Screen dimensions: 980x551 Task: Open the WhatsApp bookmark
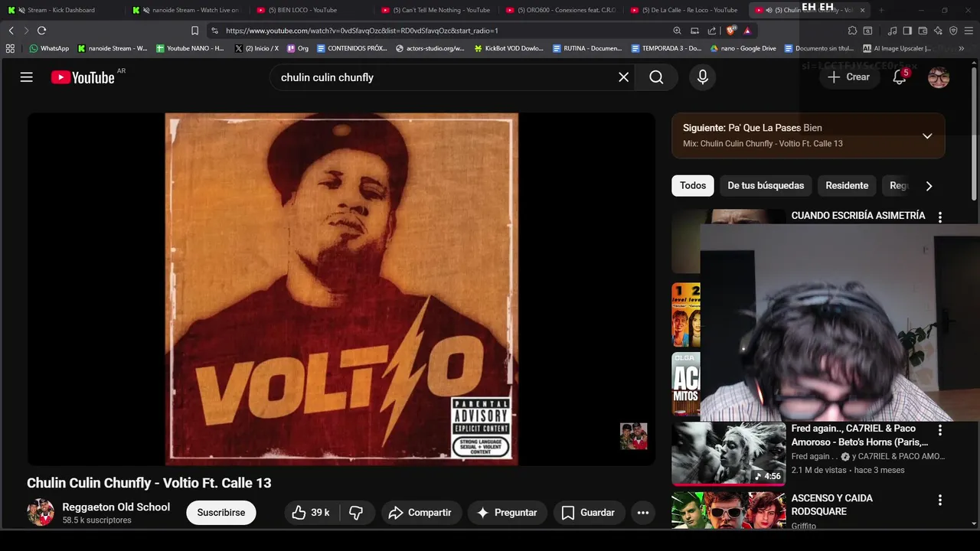point(49,48)
